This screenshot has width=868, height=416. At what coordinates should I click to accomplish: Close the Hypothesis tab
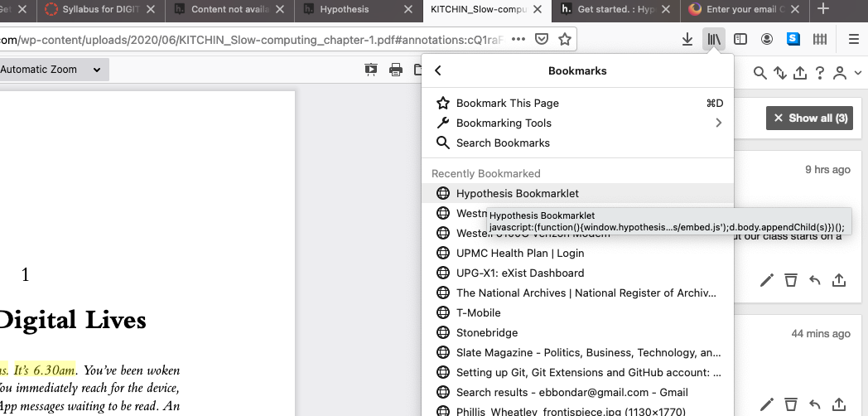pyautogui.click(x=408, y=9)
